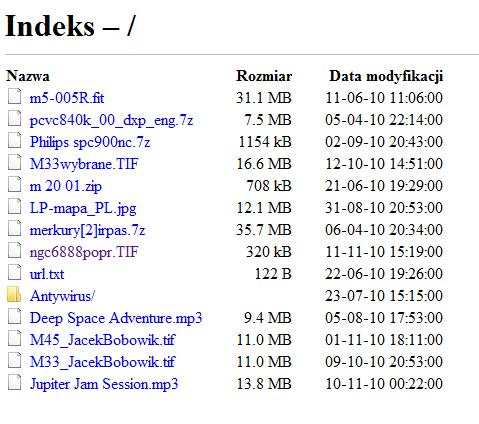Click the file icon next to url.txt

pos(14,272)
